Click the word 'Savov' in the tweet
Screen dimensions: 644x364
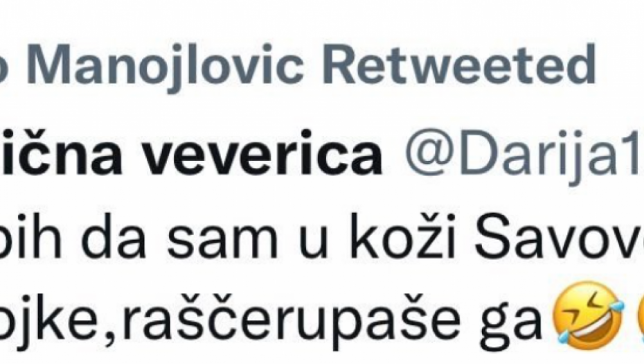[x=559, y=236]
